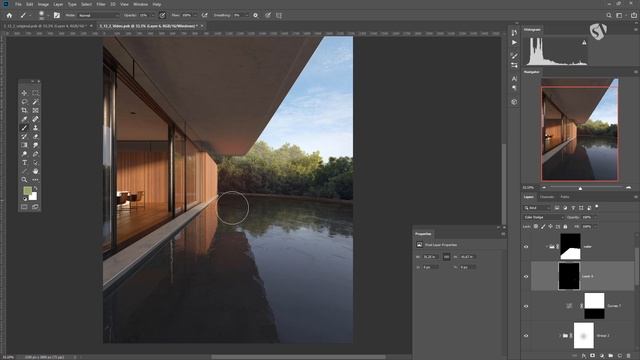Select the Brush tool in toolbox
The height and width of the screenshot is (360, 640).
click(24, 128)
